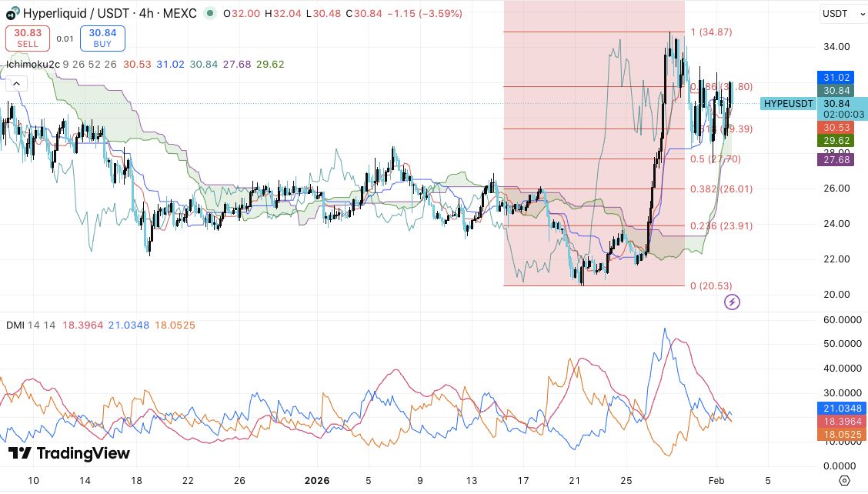Viewport: 868px width, 494px height.
Task: Click the purple lightning bolt icon
Action: (732, 302)
